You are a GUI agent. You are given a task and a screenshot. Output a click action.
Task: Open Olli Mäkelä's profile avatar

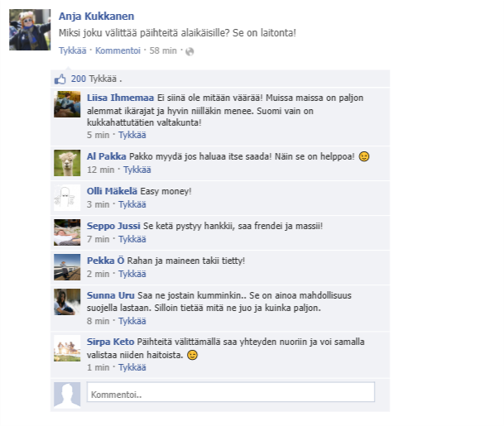67,198
